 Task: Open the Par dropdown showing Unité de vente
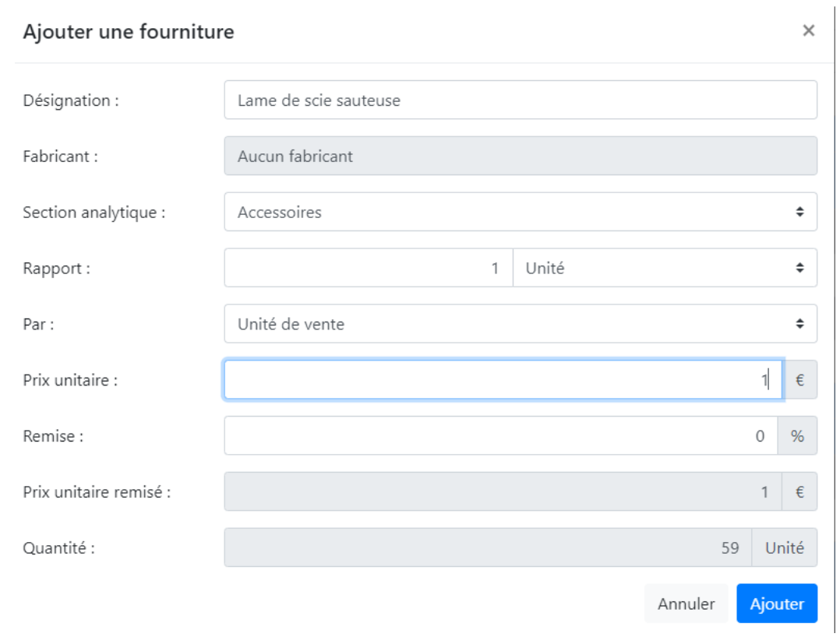(520, 325)
